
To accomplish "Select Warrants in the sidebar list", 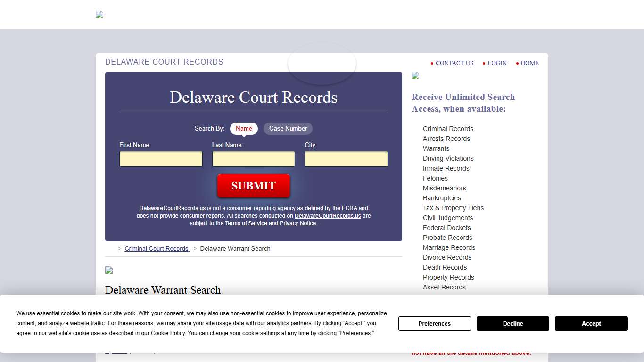I will 436,148.
